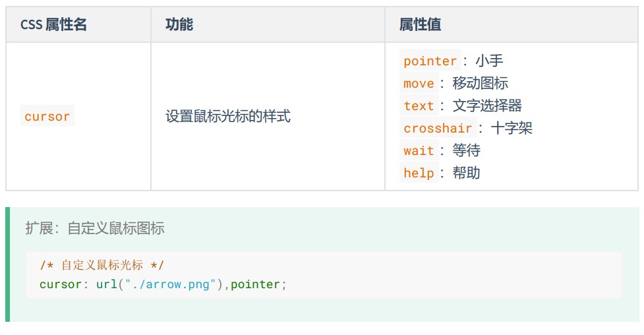Click the description "十字架"

click(x=512, y=129)
